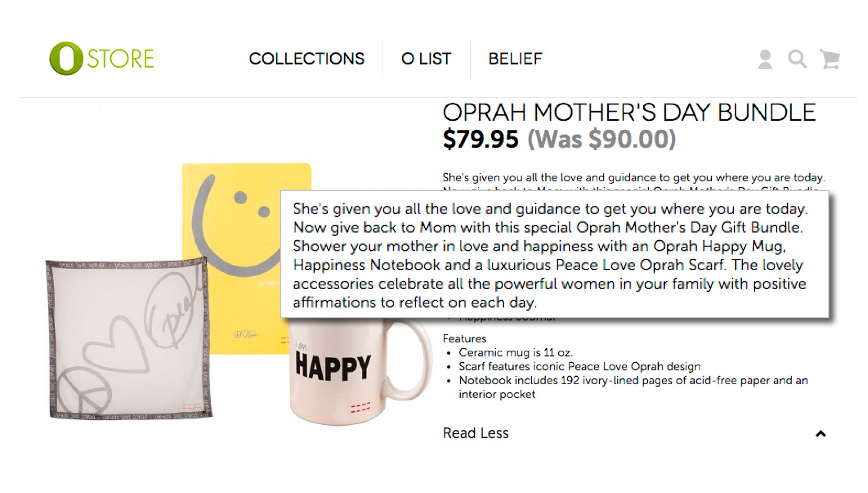Select the Belief navigation item

515,59
